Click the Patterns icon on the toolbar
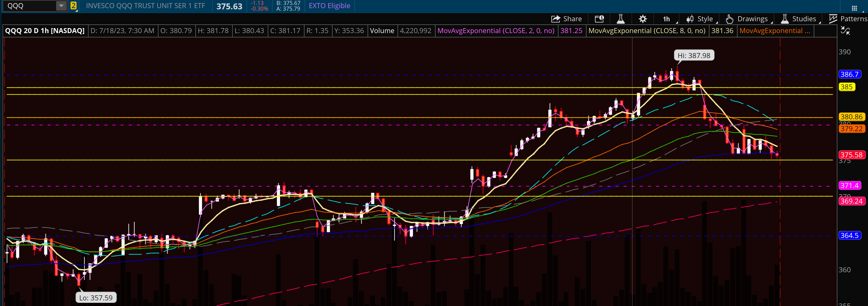This screenshot has height=306, width=868. [x=833, y=18]
